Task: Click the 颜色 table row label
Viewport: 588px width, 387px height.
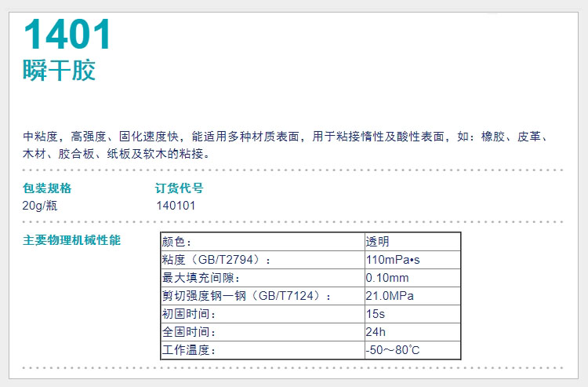Action: pyautogui.click(x=176, y=242)
